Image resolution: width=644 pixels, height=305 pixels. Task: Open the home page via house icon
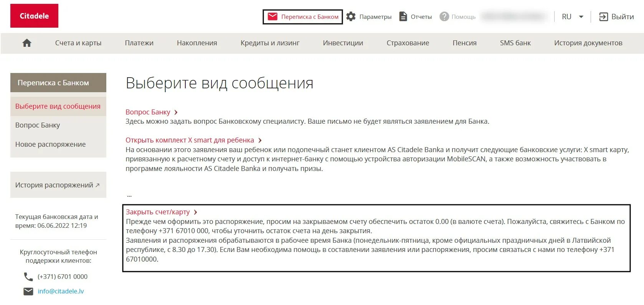click(27, 43)
